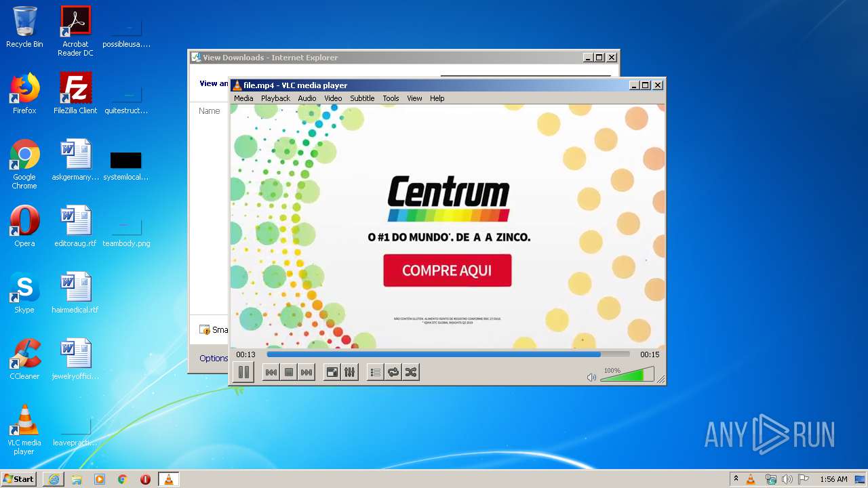868x488 pixels.
Task: Select VLC media player desktop shortcut
Action: pos(24,430)
